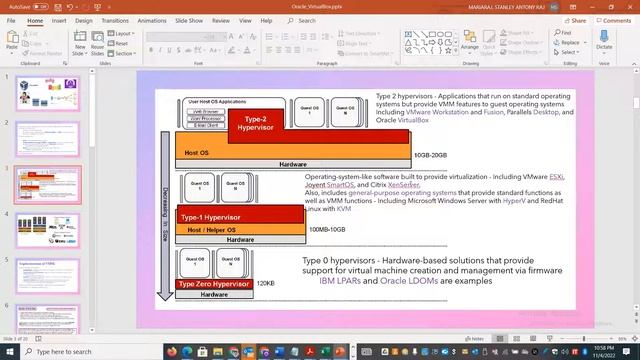This screenshot has width=640, height=360.
Task: Toggle the AutoSave switch
Action: point(40,7)
